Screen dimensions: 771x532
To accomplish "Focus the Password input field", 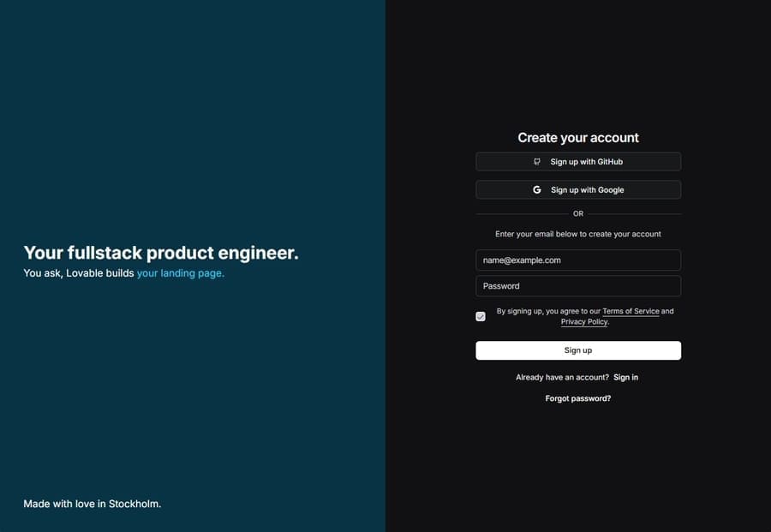I will tap(578, 286).
